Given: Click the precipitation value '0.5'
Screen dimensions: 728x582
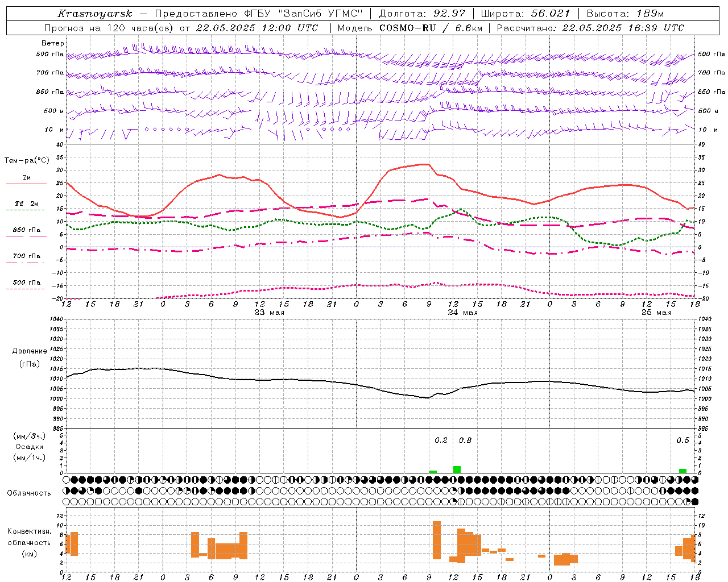Looking at the screenshot, I should click(x=682, y=440).
